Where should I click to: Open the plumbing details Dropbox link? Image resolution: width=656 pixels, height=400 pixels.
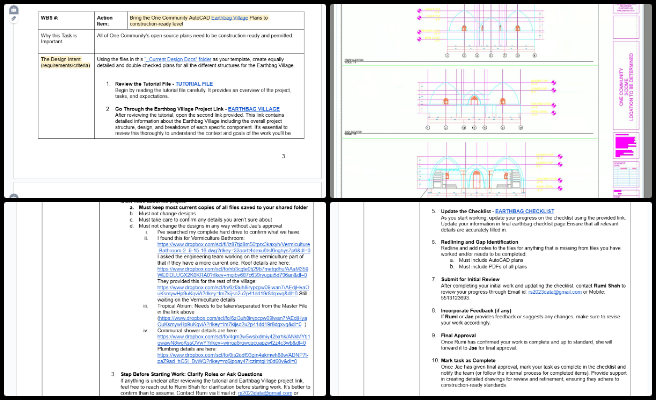click(x=232, y=358)
